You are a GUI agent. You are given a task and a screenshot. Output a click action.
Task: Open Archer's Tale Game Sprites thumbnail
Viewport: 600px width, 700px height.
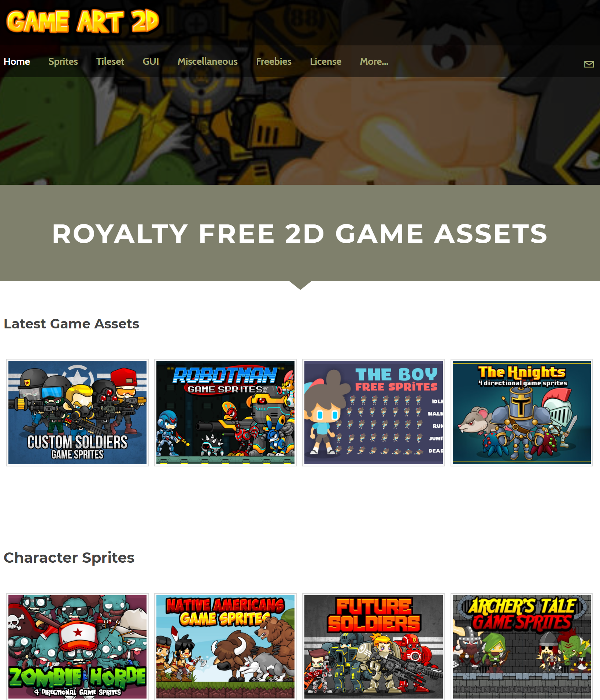tap(522, 647)
